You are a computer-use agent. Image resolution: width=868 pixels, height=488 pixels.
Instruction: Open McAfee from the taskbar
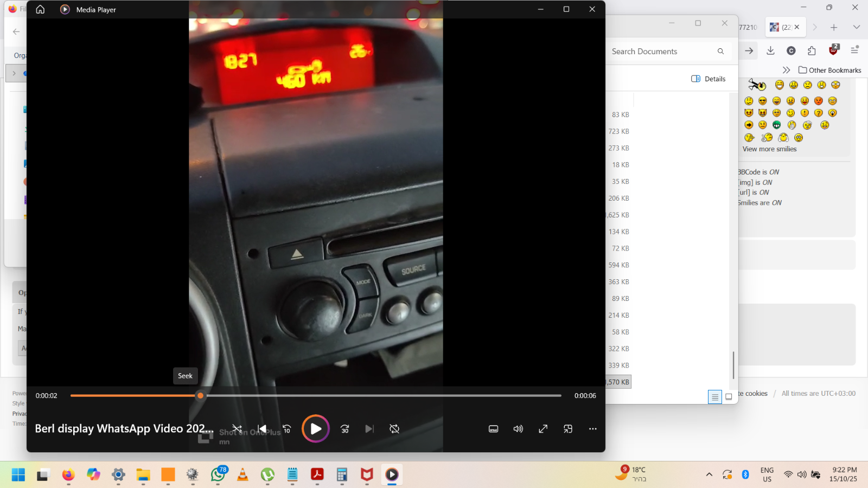click(367, 475)
